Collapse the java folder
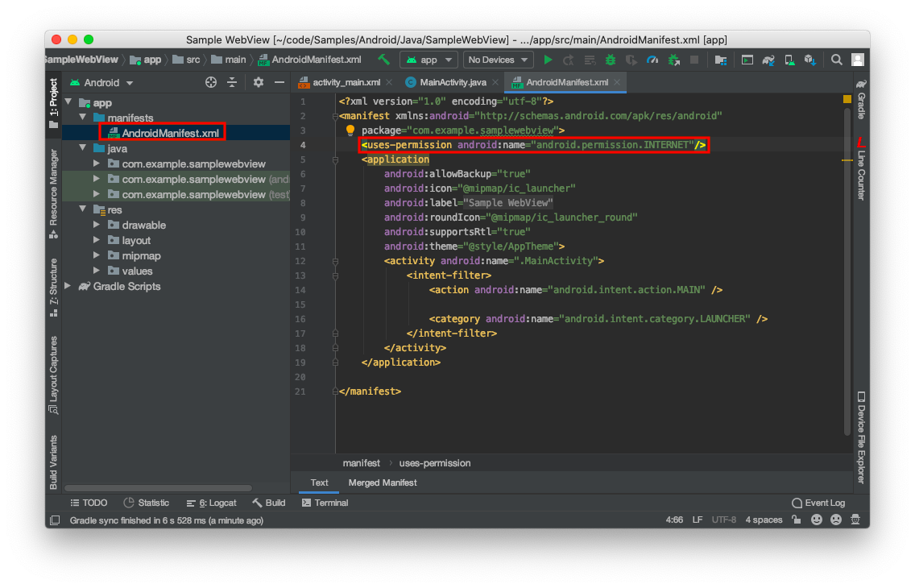 point(82,148)
